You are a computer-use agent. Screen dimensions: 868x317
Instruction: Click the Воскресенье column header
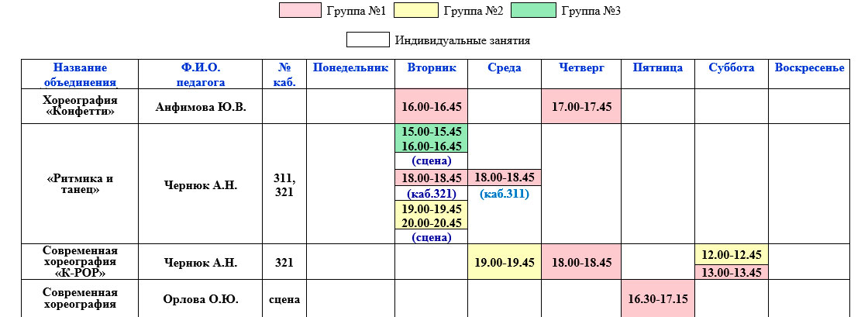[x=809, y=68]
